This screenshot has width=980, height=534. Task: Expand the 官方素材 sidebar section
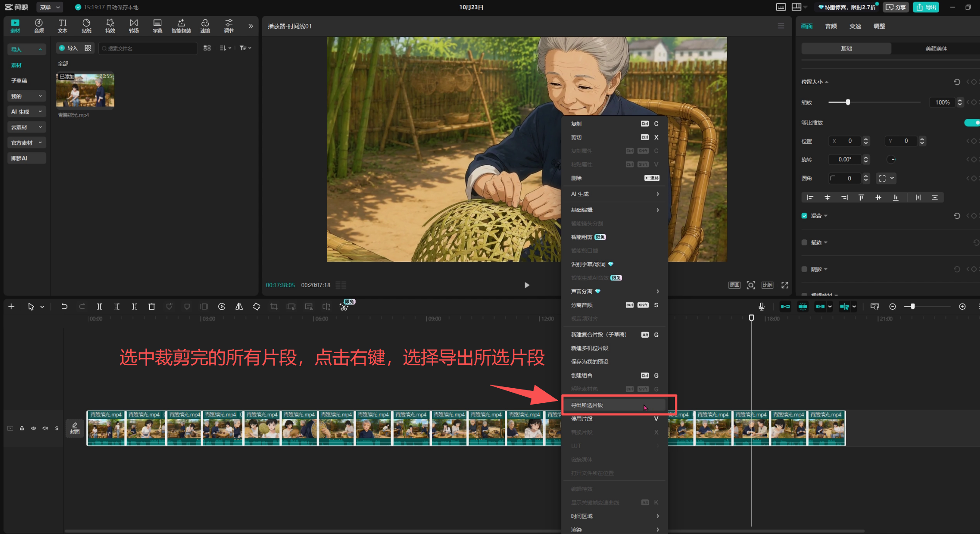pyautogui.click(x=27, y=143)
